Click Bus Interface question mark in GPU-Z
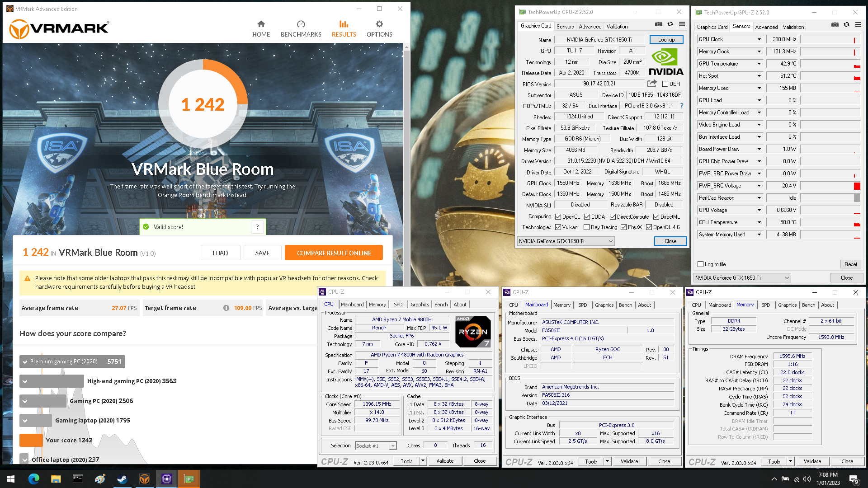The width and height of the screenshot is (868, 488). [682, 106]
